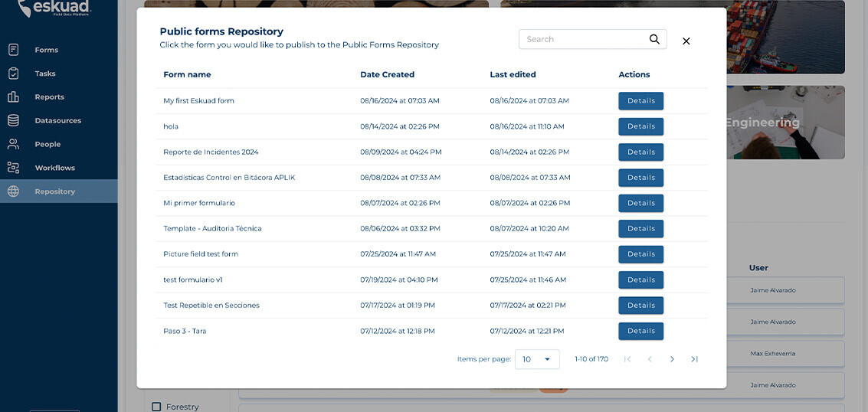Open Details for hola form

(641, 126)
